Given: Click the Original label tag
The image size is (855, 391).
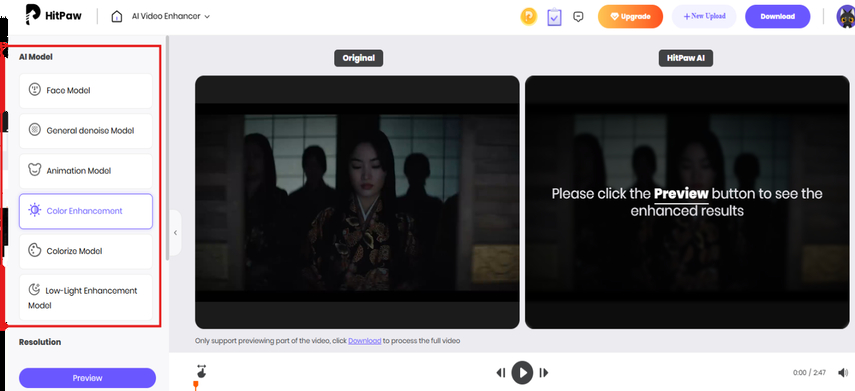Looking at the screenshot, I should pyautogui.click(x=358, y=58).
